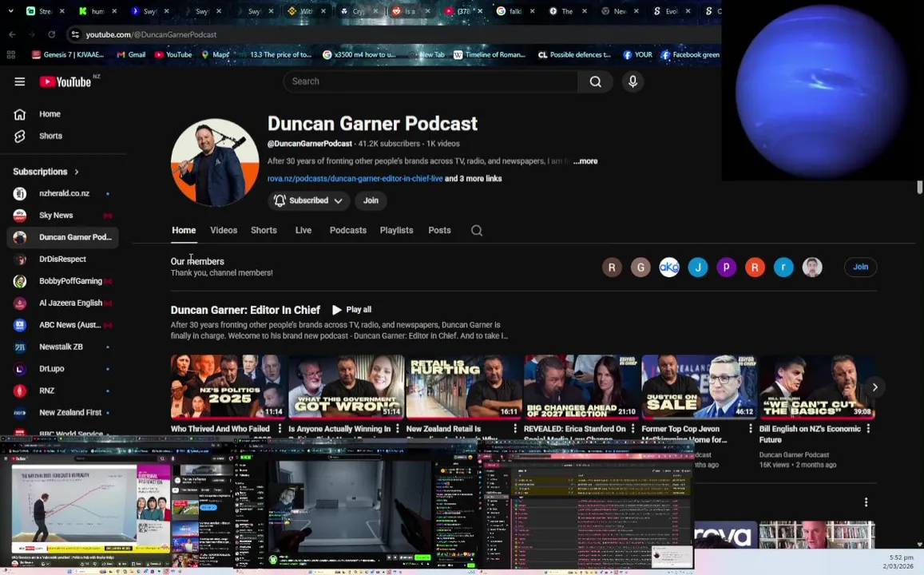This screenshot has height=575, width=924.
Task: Click the member avatar labelled J
Action: (x=698, y=267)
